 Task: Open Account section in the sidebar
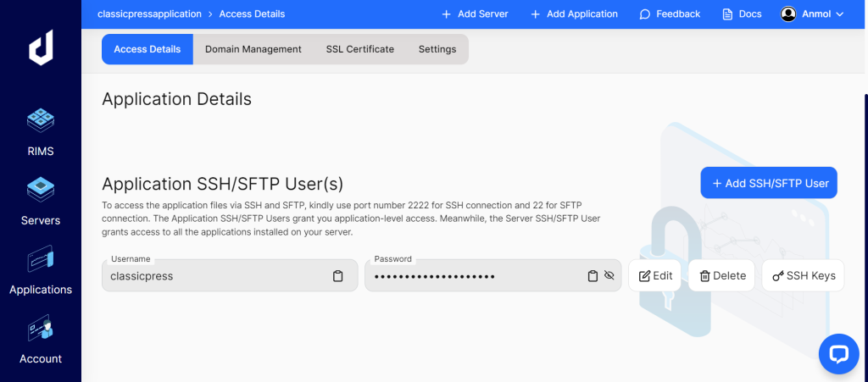tap(41, 340)
